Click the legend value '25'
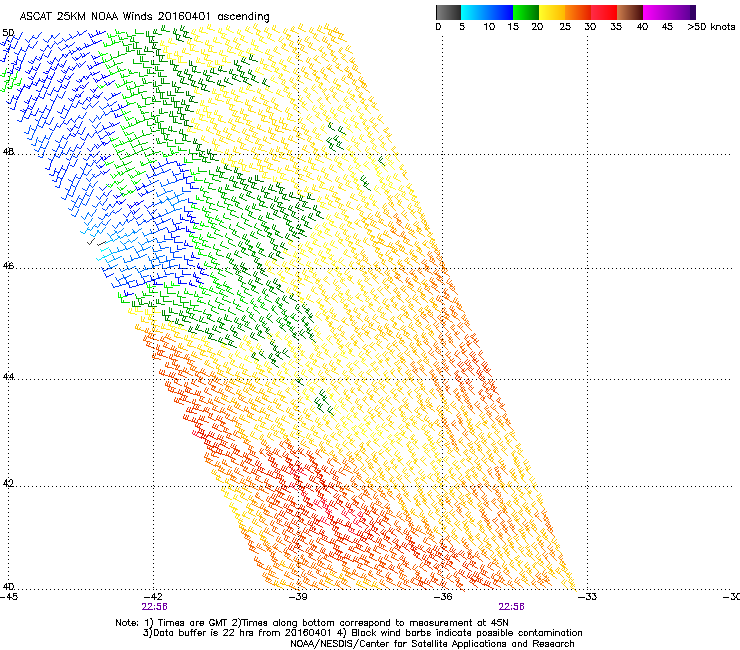Viewport: 740px width, 650px height. pos(565,27)
